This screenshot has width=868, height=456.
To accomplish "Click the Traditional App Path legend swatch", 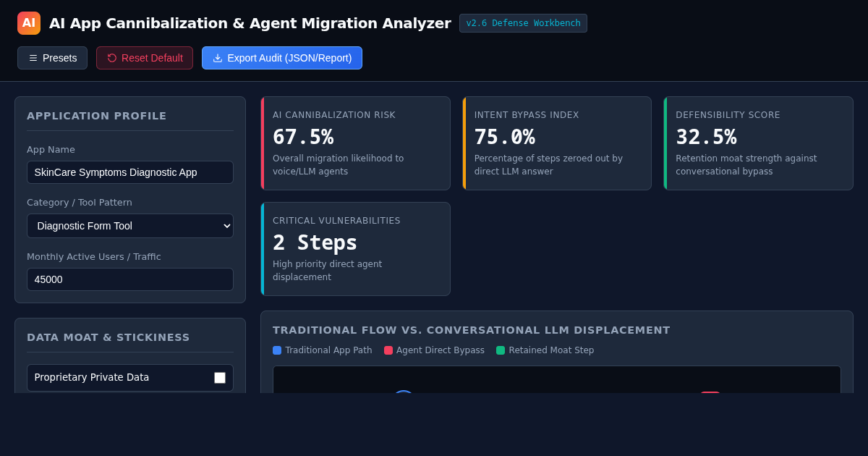I will coord(277,350).
